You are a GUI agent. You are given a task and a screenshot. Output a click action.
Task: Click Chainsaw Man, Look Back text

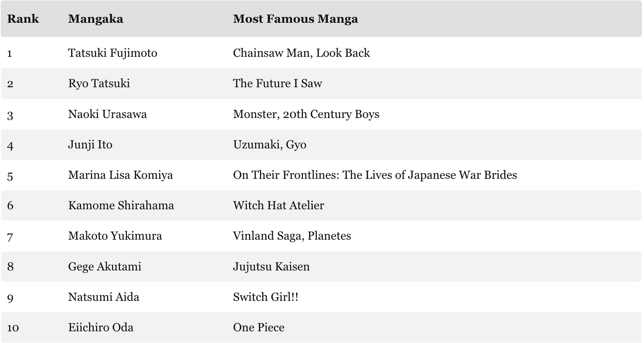point(301,53)
